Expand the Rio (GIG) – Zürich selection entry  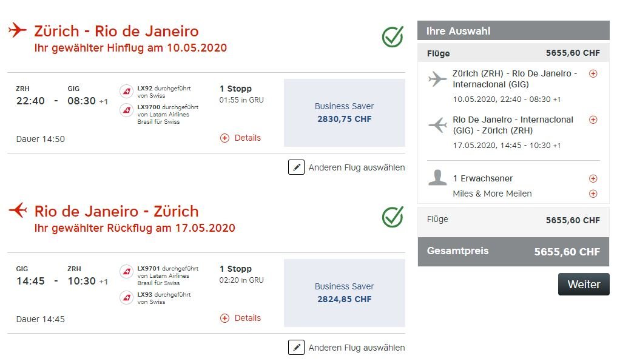click(x=593, y=120)
